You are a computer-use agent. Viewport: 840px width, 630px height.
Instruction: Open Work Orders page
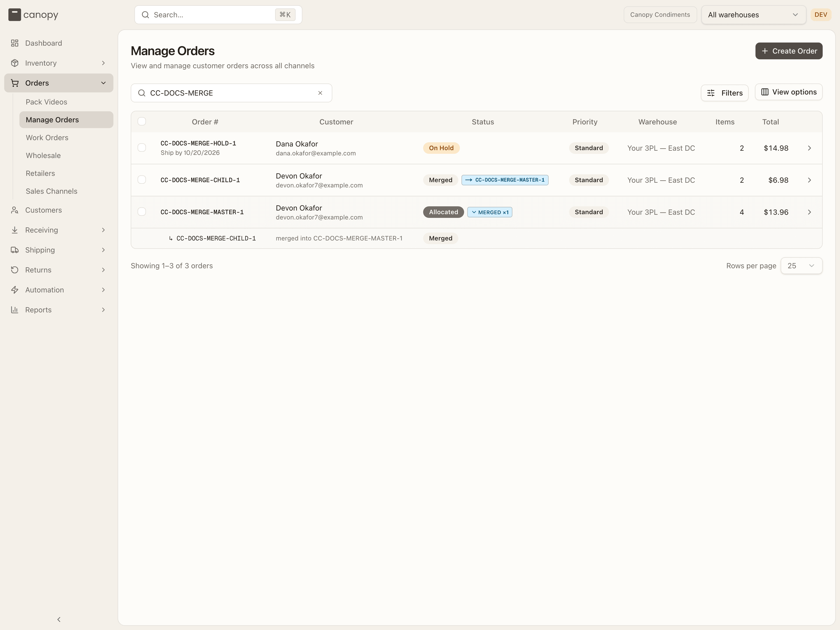pyautogui.click(x=66, y=138)
